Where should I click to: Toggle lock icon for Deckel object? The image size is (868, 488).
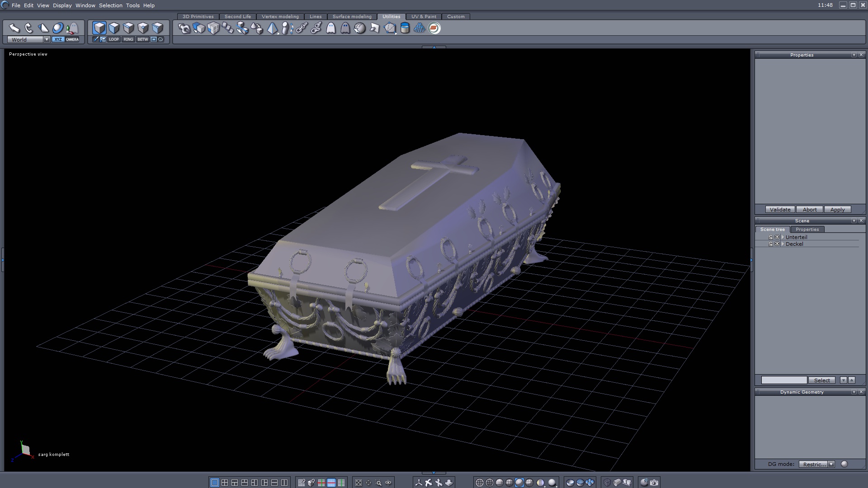[x=771, y=244]
